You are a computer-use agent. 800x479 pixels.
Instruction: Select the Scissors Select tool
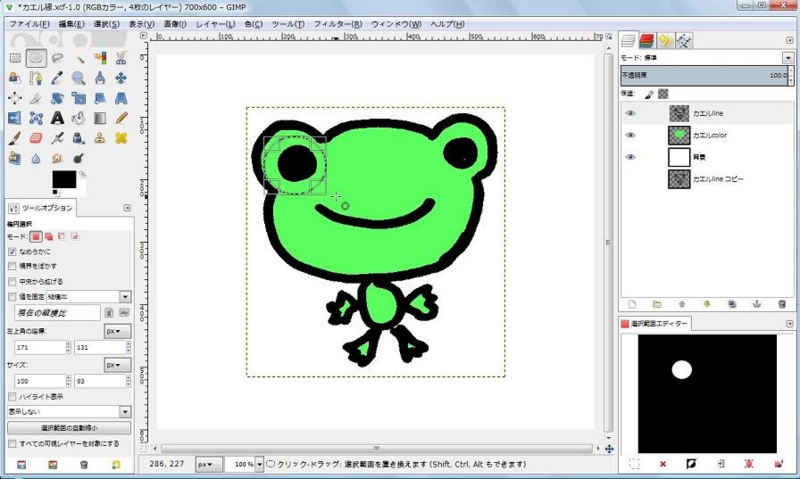click(121, 58)
